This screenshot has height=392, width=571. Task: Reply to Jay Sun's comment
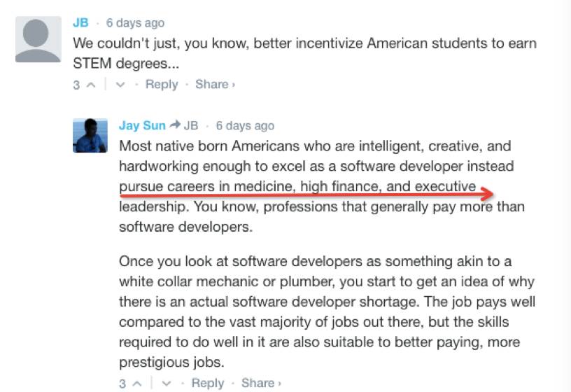pos(207,383)
